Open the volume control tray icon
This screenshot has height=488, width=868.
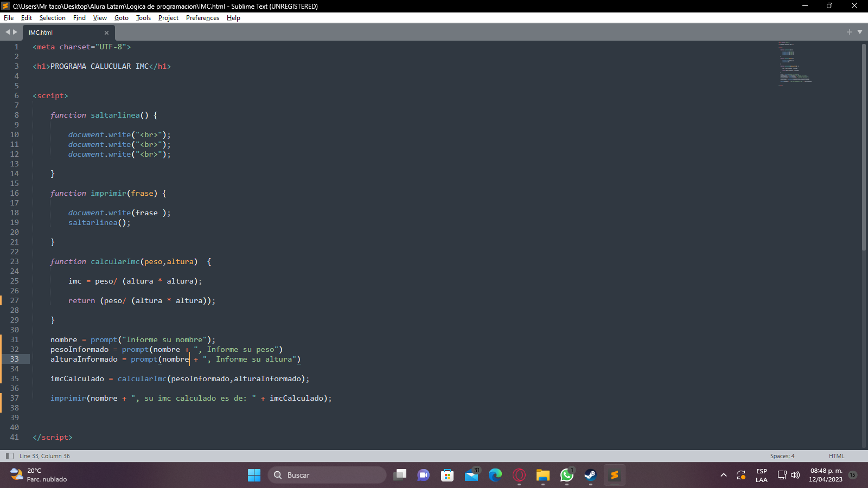click(795, 475)
